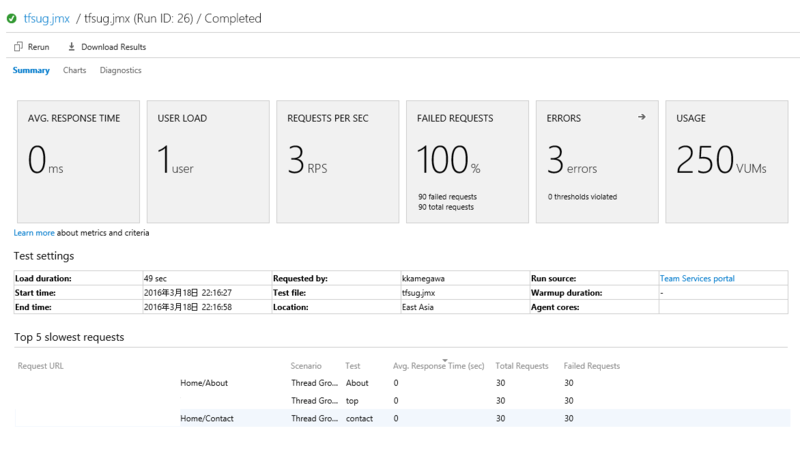The height and width of the screenshot is (450, 800).
Task: Click the arrow on the Errors tile
Action: point(641,117)
